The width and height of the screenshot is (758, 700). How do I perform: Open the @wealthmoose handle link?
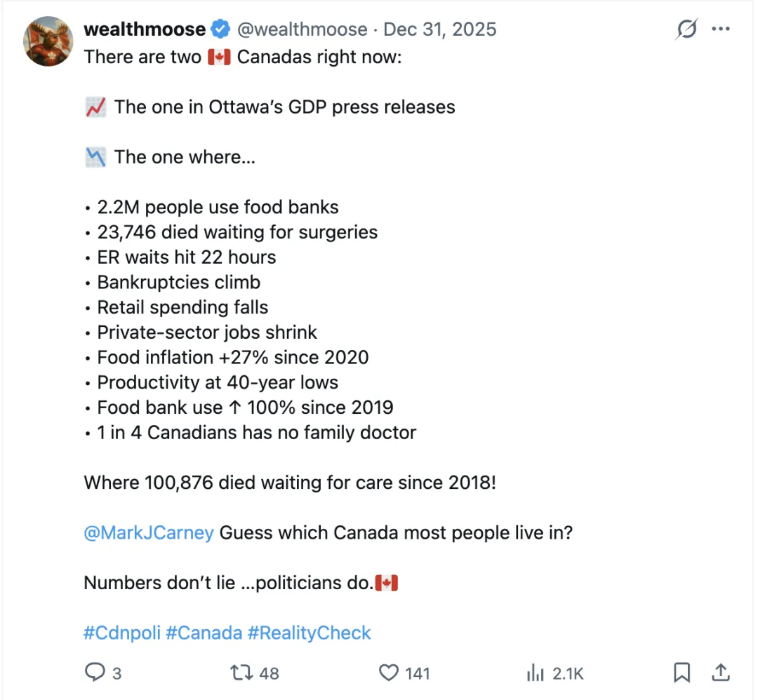302,29
